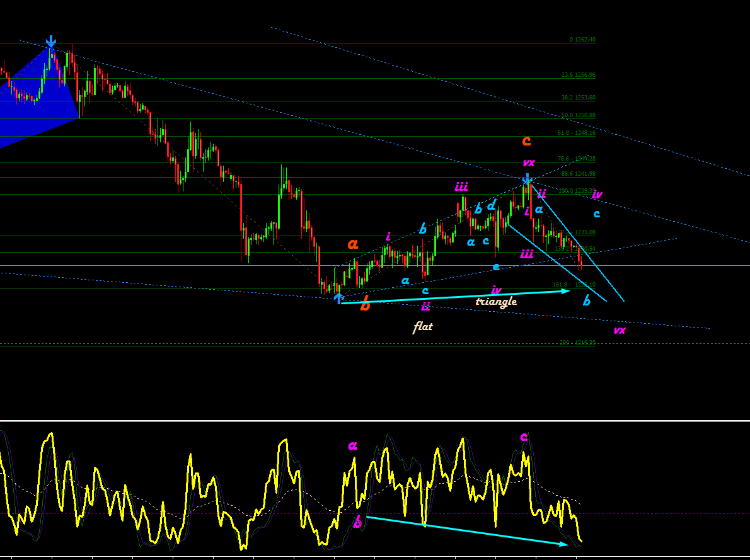Click the cyan arrow above the triangle label
Viewport: 750px width, 560px height.
click(455, 297)
